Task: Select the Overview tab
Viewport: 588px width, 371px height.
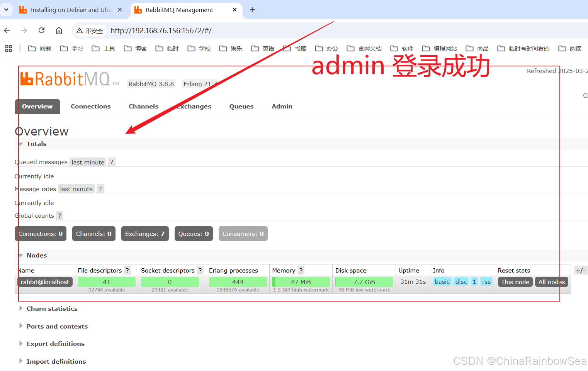Action: pyautogui.click(x=37, y=106)
